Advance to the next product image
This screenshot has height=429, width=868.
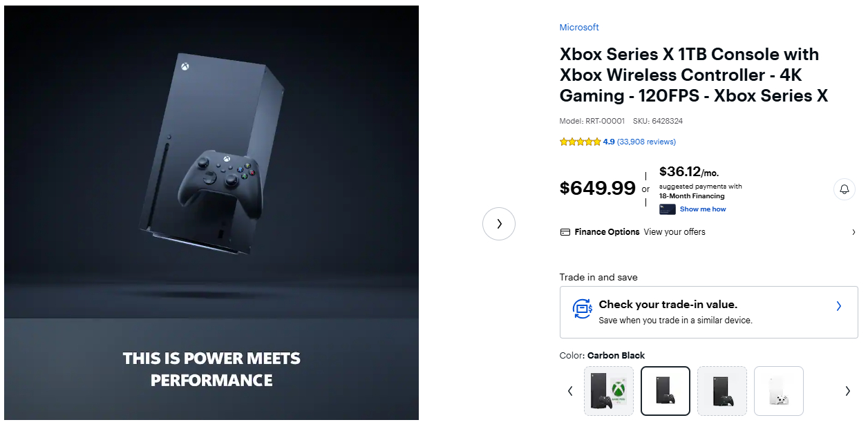point(499,224)
